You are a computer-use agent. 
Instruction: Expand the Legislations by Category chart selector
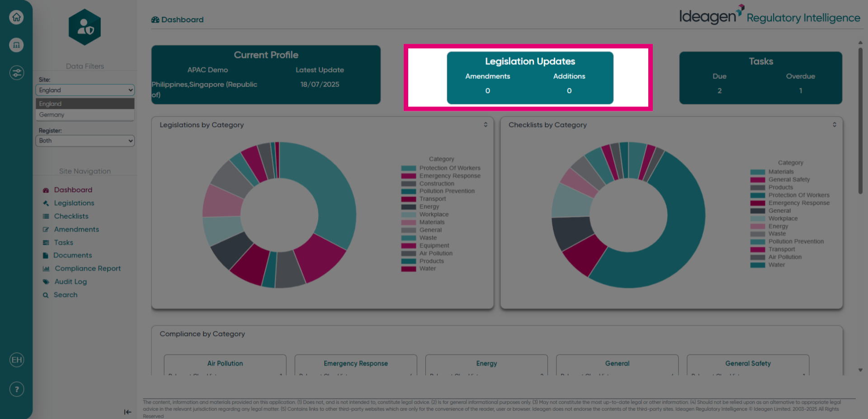click(486, 125)
